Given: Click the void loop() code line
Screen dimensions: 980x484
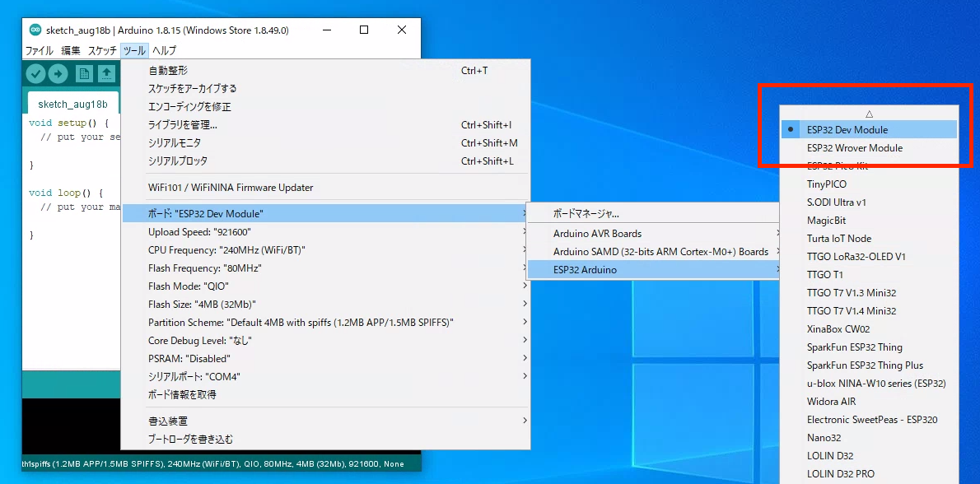Looking at the screenshot, I should tap(66, 193).
